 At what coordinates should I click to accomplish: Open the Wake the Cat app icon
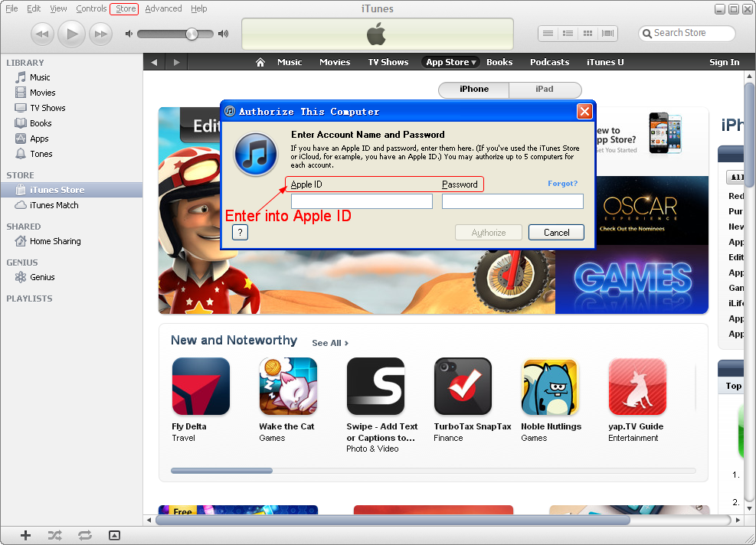[x=288, y=386]
